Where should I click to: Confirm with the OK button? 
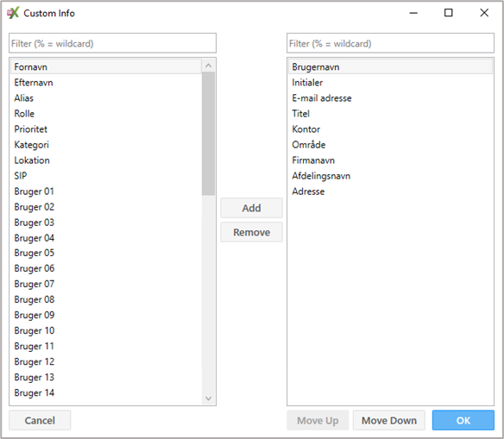[x=463, y=420]
